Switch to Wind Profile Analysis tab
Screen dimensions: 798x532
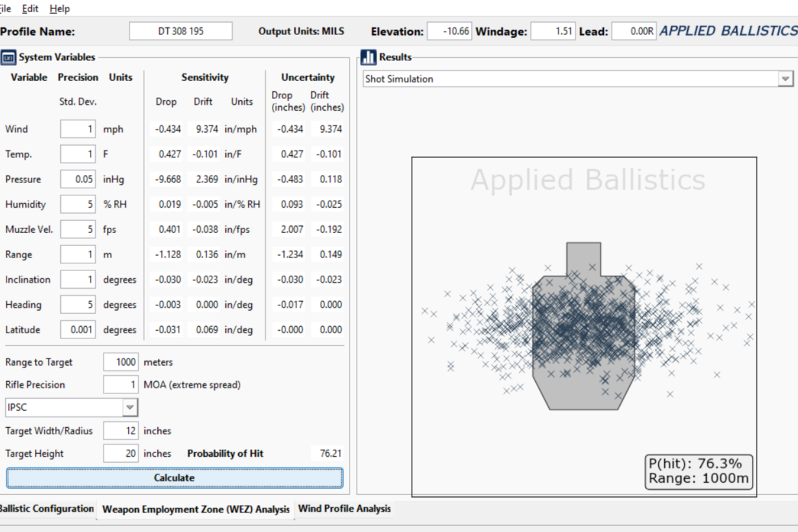pos(344,509)
